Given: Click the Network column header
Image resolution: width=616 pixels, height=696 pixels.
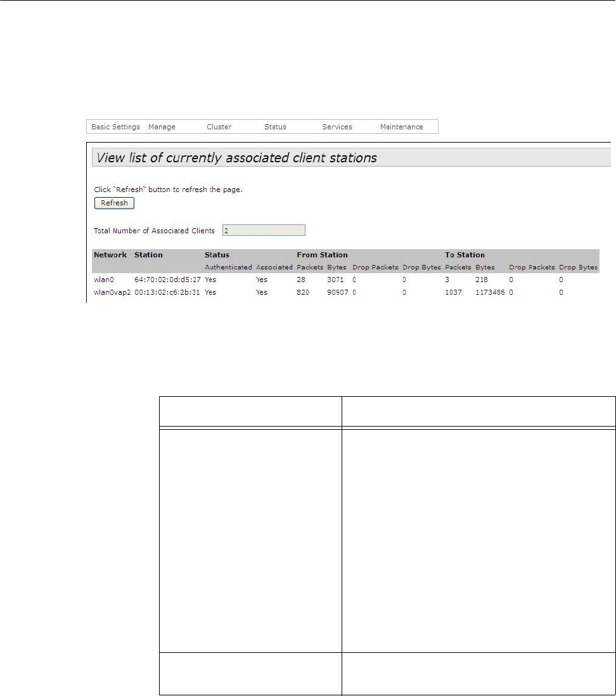Looking at the screenshot, I should (110, 255).
